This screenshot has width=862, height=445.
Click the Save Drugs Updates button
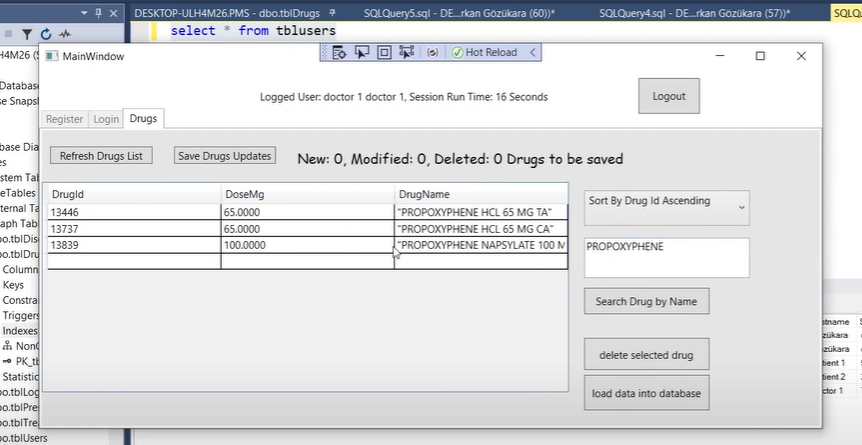pyautogui.click(x=225, y=156)
